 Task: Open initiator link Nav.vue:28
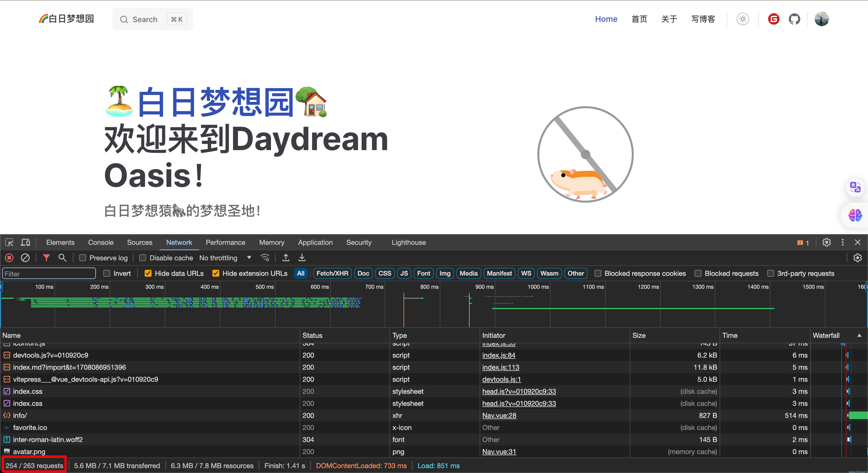[x=499, y=416]
